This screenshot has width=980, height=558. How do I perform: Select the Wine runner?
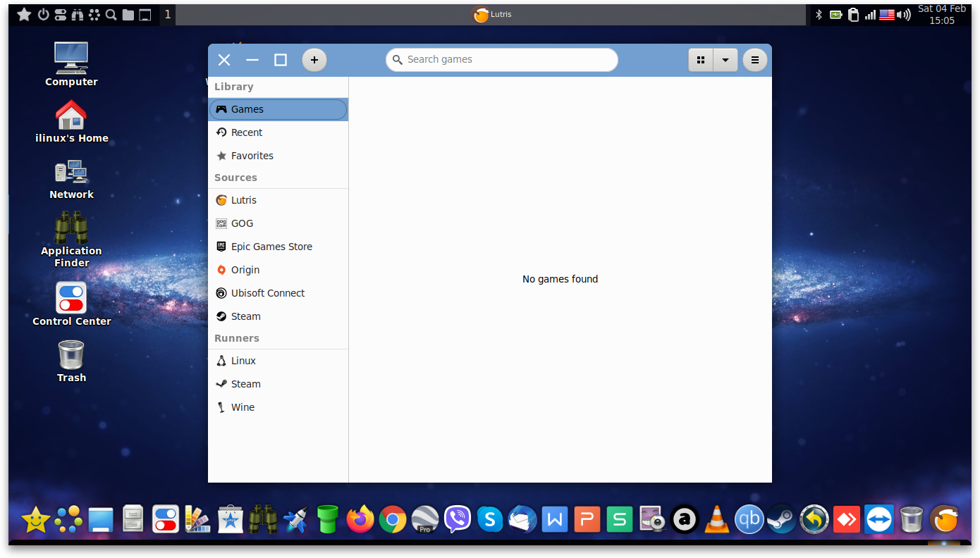click(x=278, y=407)
